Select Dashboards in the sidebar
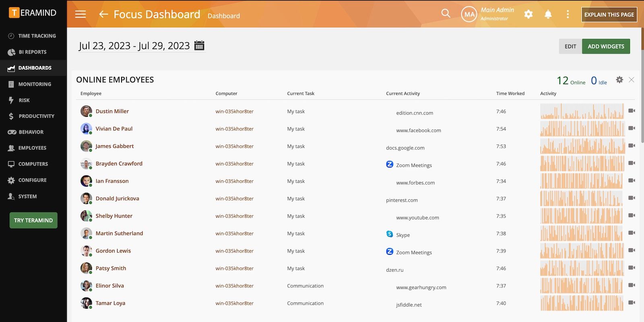The width and height of the screenshot is (644, 322). [x=33, y=68]
